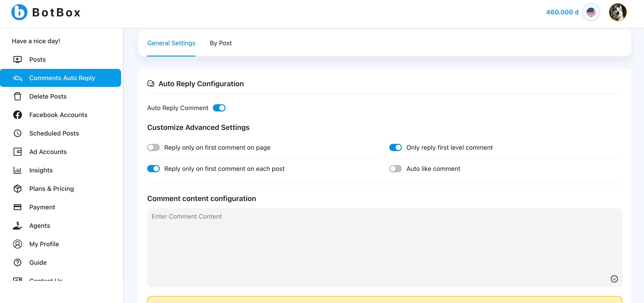Screen dimensions: 644x303
Task: Click the Guide question mark icon
Action: point(18,262)
